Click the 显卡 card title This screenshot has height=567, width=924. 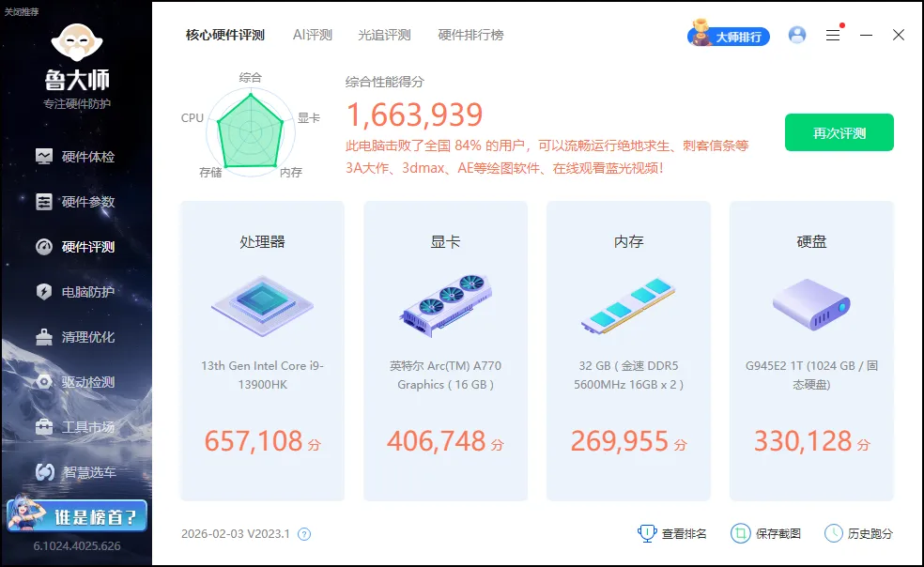(x=445, y=241)
